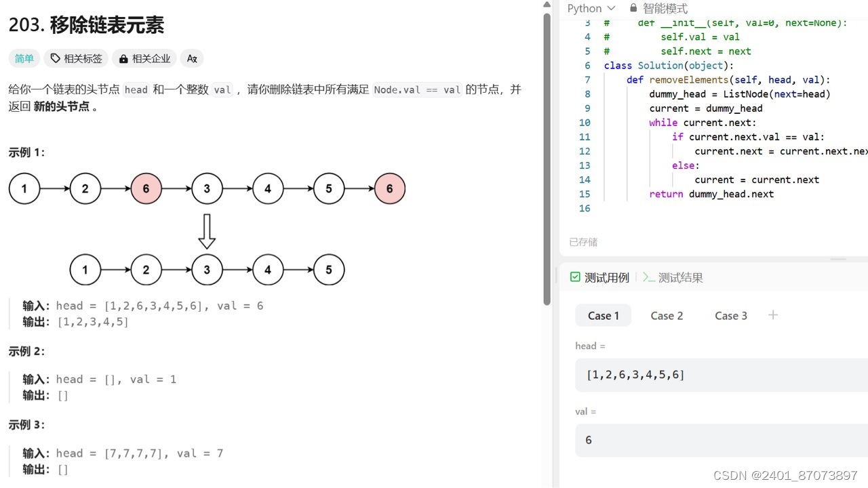
Task: Click the example 1 output [1,2,3,4,5]
Action: 92,322
